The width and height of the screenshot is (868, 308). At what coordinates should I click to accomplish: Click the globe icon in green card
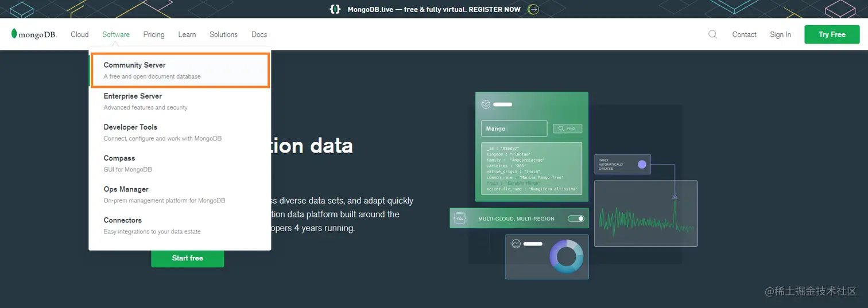(x=486, y=104)
